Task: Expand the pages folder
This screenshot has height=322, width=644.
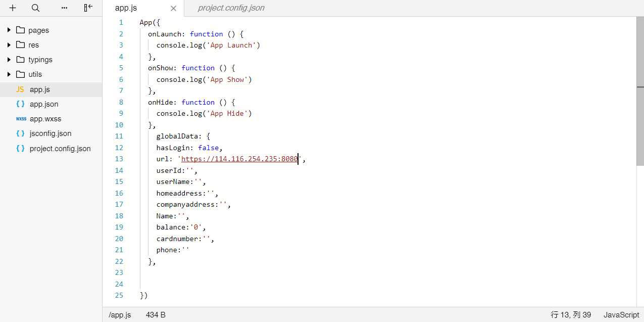Action: 9,30
